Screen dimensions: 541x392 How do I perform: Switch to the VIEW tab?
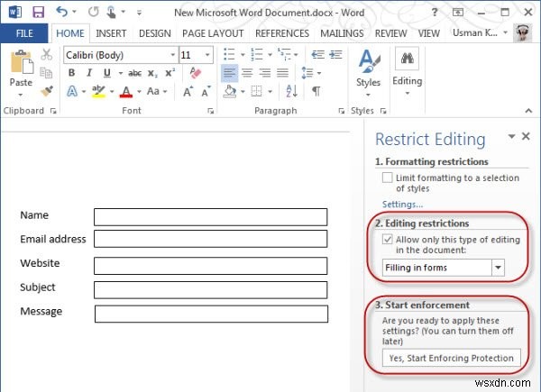[429, 33]
